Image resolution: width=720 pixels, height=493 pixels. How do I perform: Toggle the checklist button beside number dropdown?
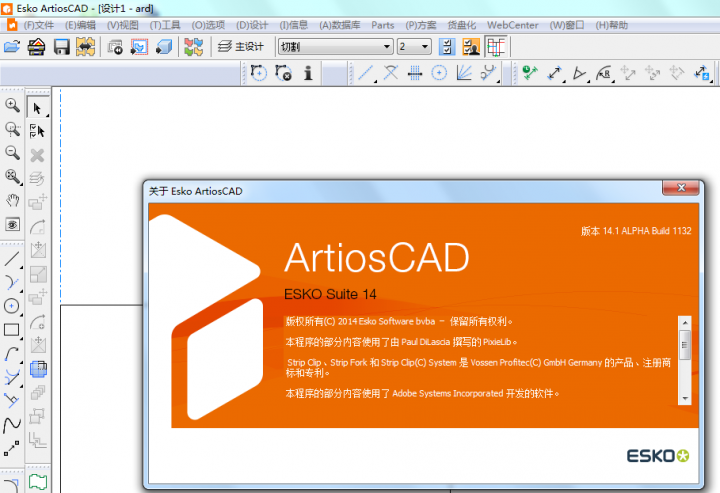(447, 46)
